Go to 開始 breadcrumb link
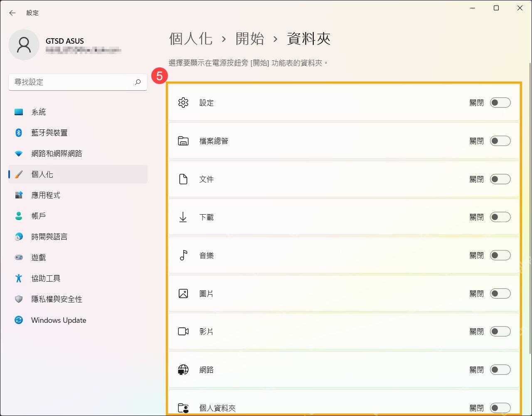Image resolution: width=532 pixels, height=416 pixels. tap(250, 39)
